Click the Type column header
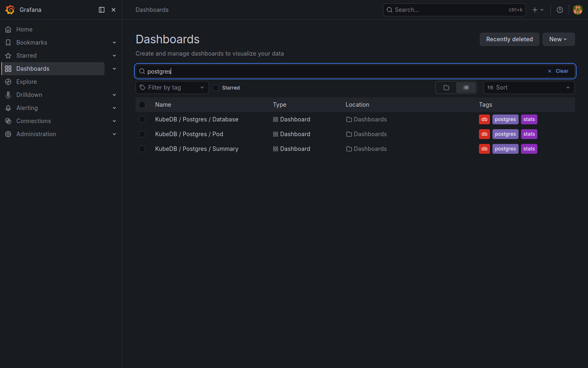Viewport: 588px width, 368px height. (280, 105)
